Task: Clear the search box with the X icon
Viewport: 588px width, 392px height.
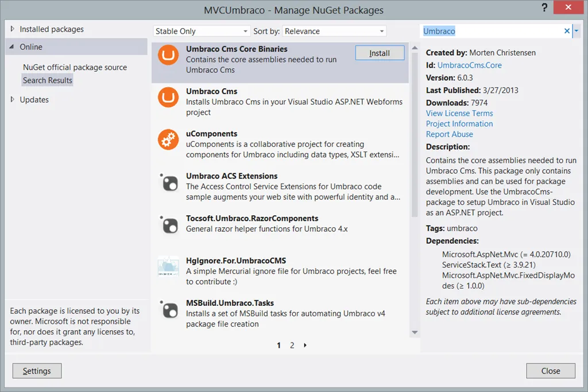Action: pos(567,32)
